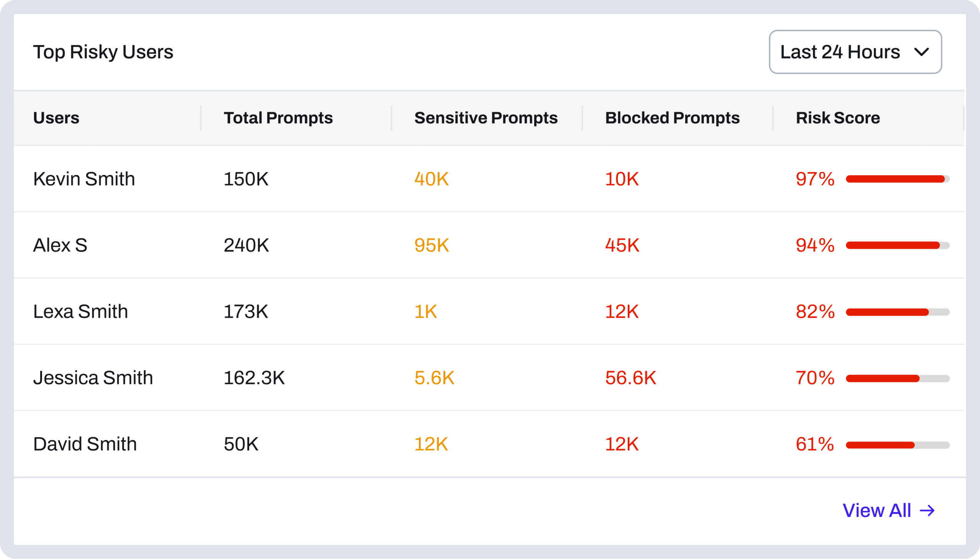Sort by Blocked Prompts column header
Image resolution: width=980 pixels, height=559 pixels.
[x=672, y=118]
